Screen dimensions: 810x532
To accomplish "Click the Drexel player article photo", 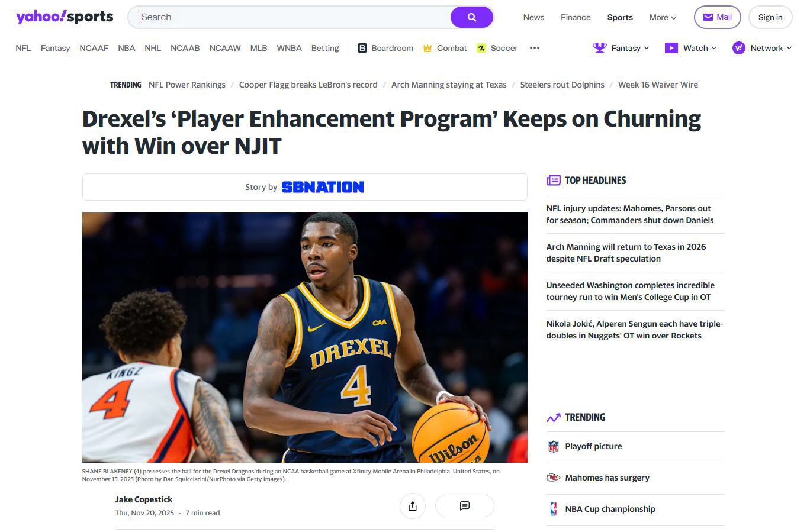I will 305,337.
